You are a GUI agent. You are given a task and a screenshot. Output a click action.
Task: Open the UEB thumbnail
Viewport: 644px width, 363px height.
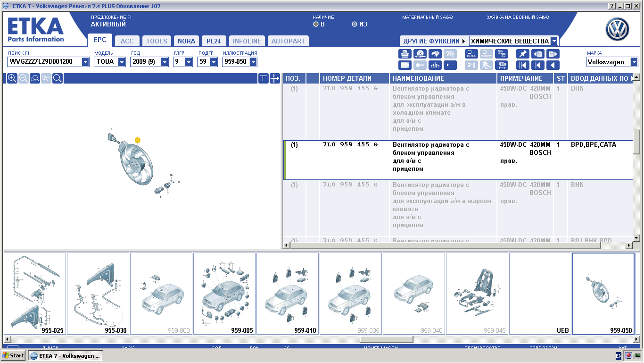click(540, 294)
